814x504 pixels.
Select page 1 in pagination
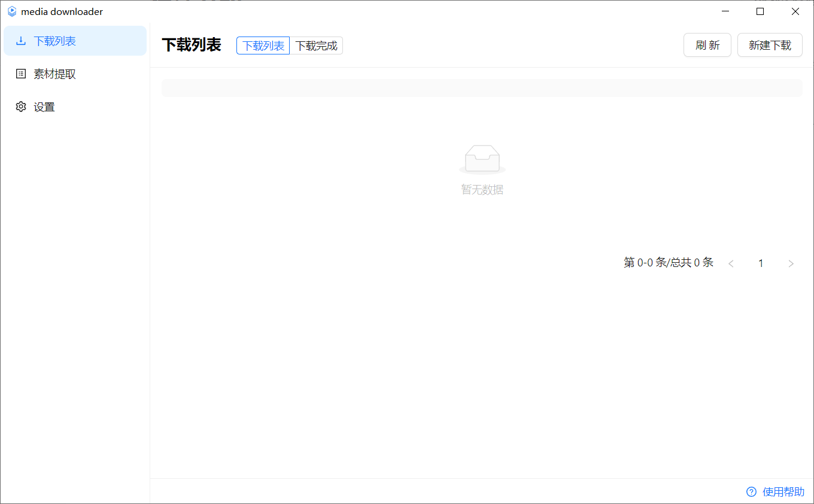point(761,263)
